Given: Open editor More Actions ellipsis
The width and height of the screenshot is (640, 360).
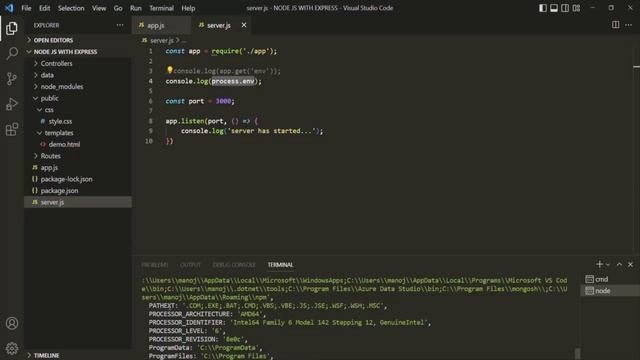Looking at the screenshot, I should click(629, 25).
